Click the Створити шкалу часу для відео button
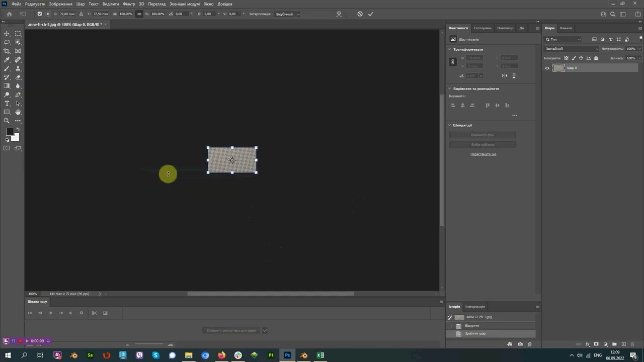Viewport: 644px width, 362px height. [x=231, y=330]
